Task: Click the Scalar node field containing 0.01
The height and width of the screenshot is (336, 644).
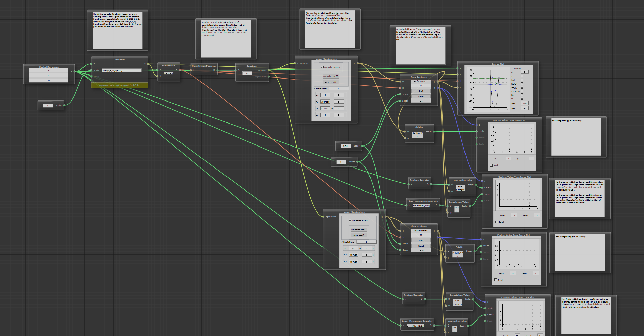Action: click(x=345, y=146)
